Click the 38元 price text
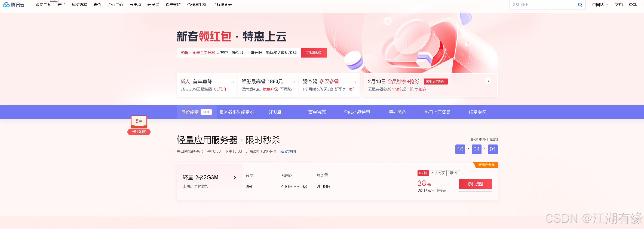Screen dimensions: 644x229 pyautogui.click(x=424, y=183)
